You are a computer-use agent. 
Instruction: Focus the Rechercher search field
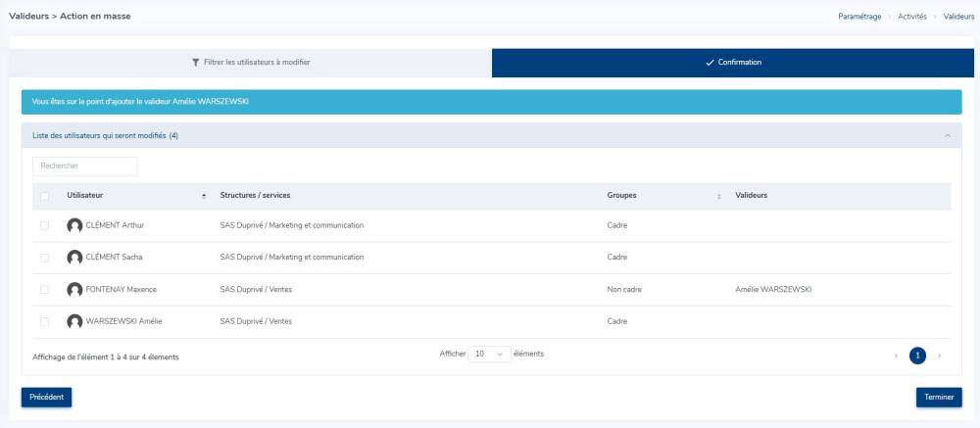pyautogui.click(x=85, y=166)
